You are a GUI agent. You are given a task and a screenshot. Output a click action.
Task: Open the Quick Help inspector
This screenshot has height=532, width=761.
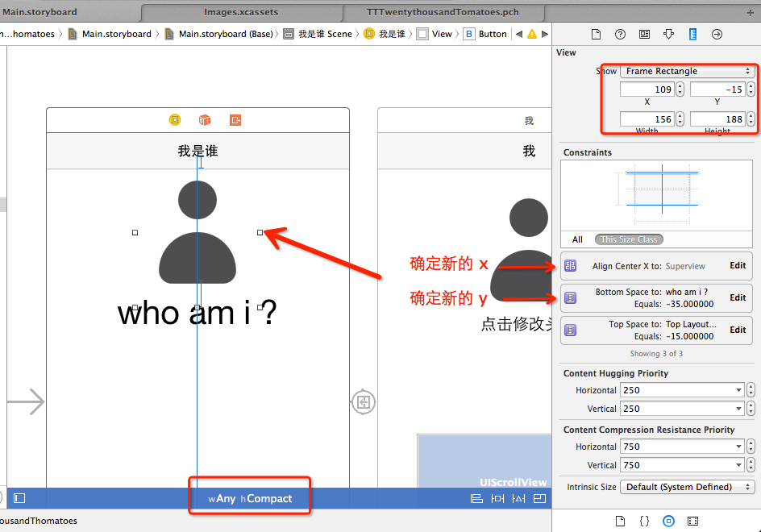click(620, 34)
